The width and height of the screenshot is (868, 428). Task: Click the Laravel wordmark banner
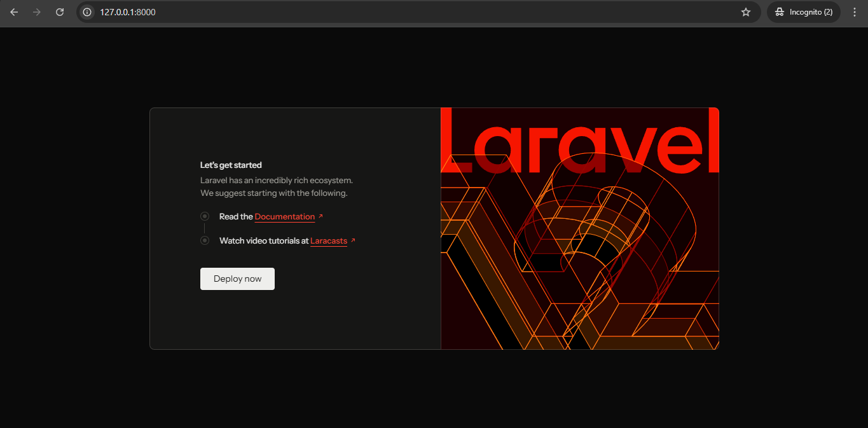pos(580,141)
